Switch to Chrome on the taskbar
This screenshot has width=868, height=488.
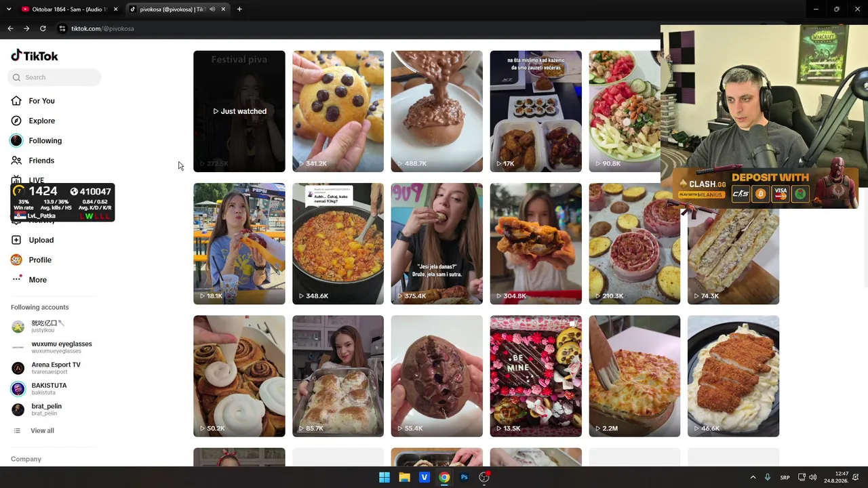click(444, 477)
